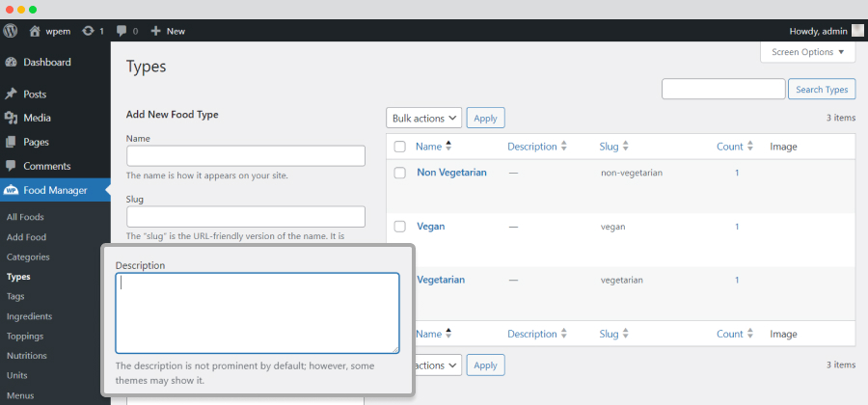Click the wpem home icon
The image size is (868, 405).
[35, 31]
